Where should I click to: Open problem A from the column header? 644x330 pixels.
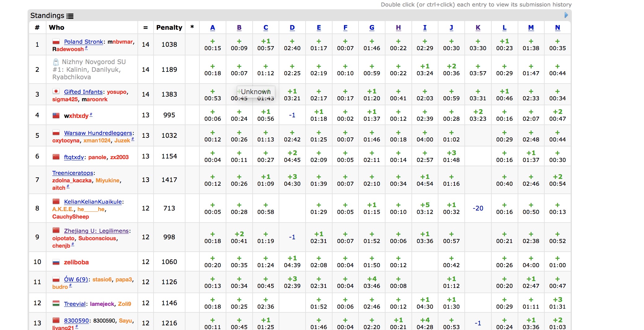pos(212,28)
